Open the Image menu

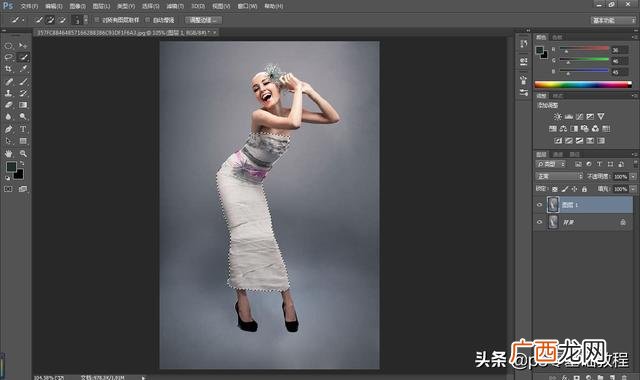coord(78,6)
